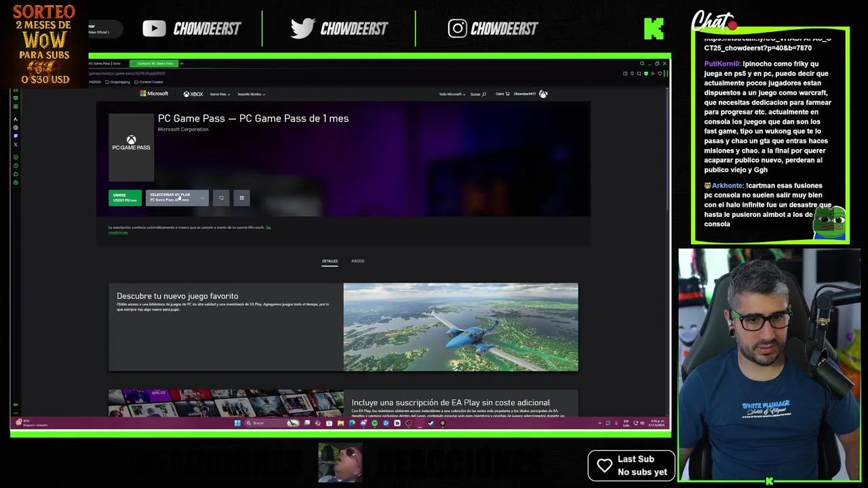Click the Flight Simulator airplane image

pos(460,327)
